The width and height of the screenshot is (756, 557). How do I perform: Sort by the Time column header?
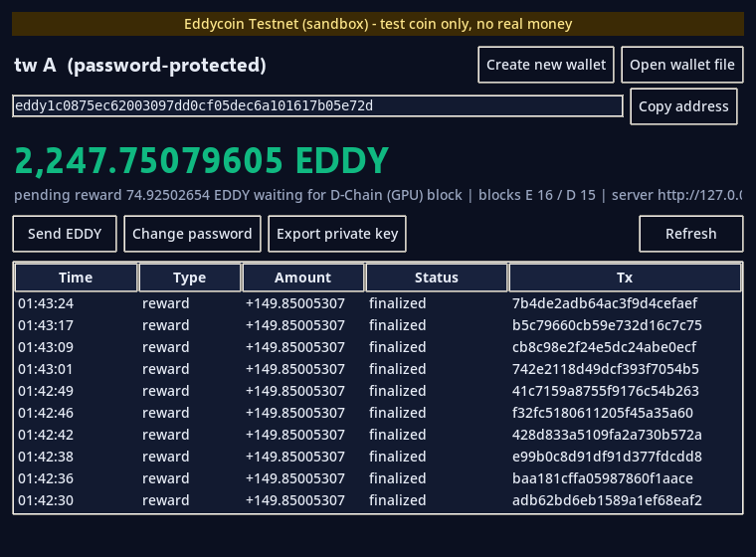76,278
